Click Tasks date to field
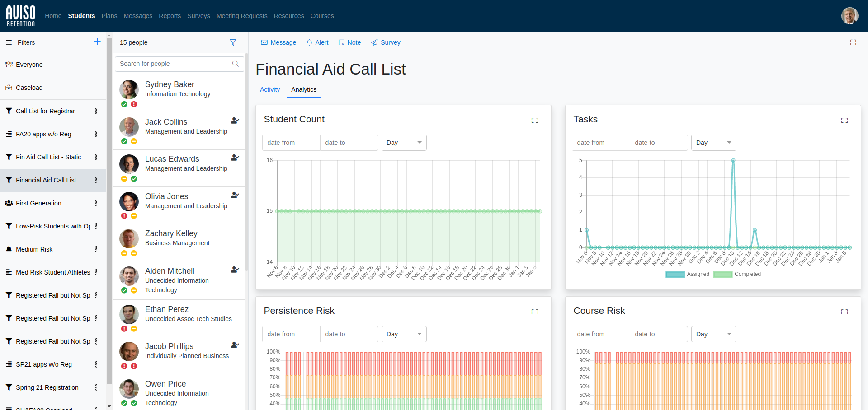868x410 pixels. (659, 143)
